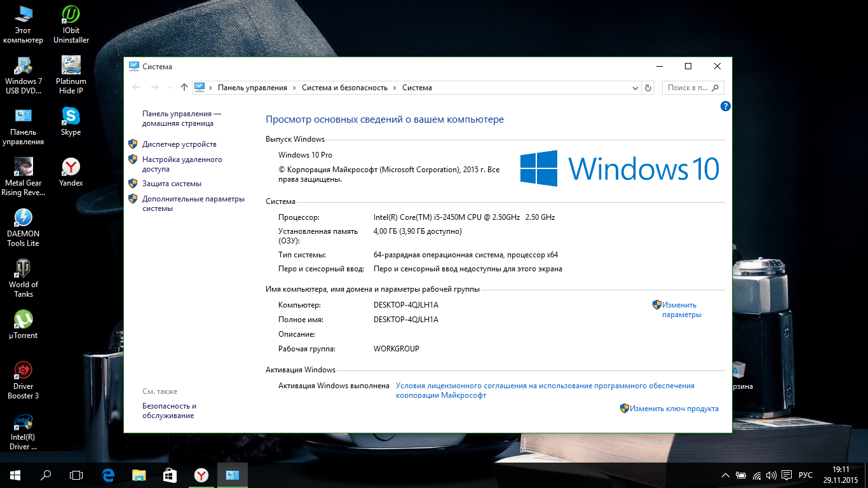Open Microsoft Edge from the taskbar
This screenshot has height=488, width=868.
(x=108, y=475)
